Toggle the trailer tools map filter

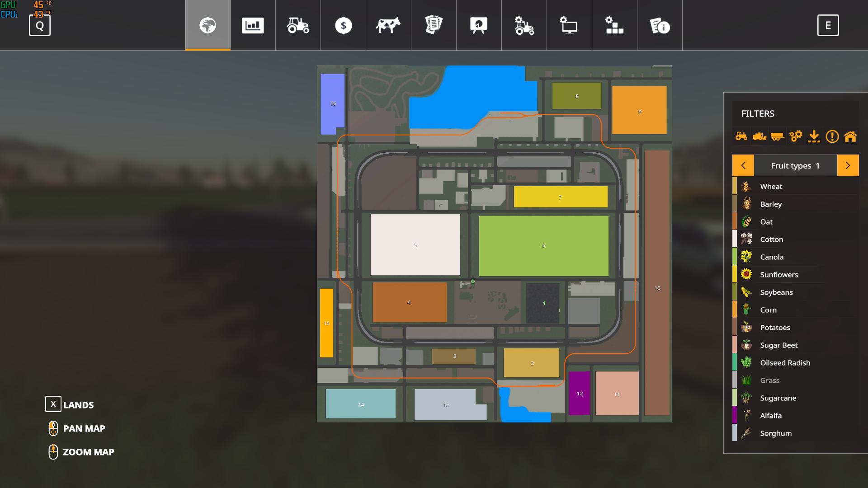(x=777, y=136)
